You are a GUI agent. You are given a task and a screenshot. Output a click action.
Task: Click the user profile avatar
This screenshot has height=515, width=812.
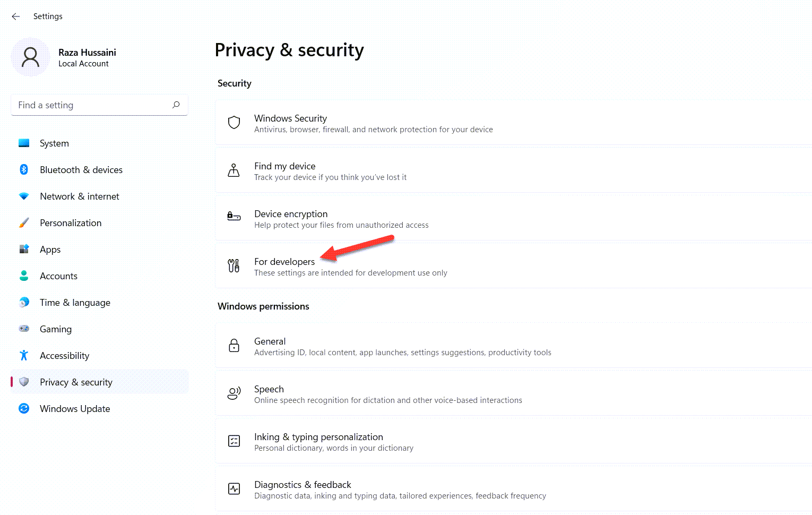click(x=30, y=57)
